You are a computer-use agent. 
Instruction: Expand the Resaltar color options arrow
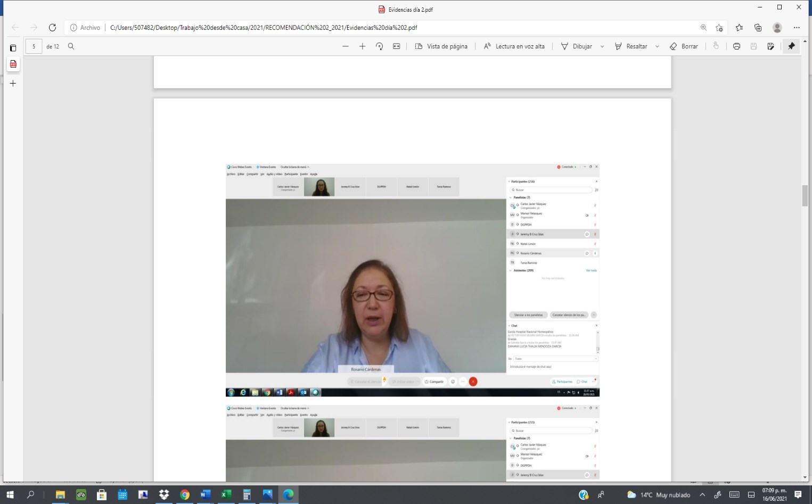tap(657, 46)
